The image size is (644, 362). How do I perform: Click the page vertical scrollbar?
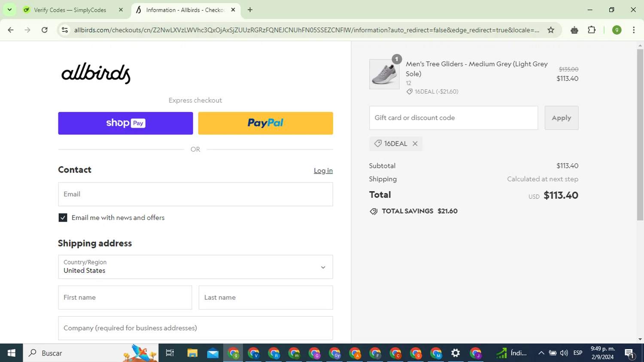click(x=640, y=135)
